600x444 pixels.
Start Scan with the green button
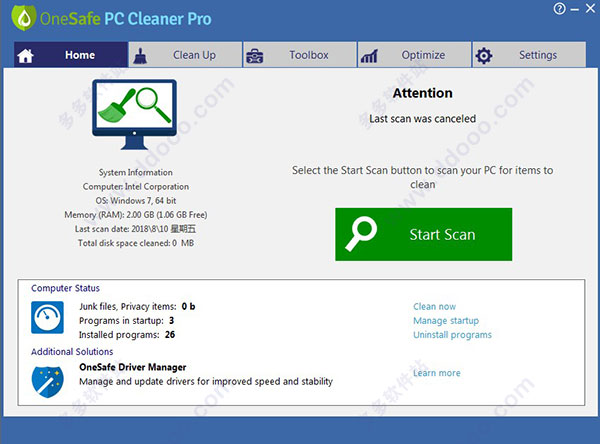(424, 234)
